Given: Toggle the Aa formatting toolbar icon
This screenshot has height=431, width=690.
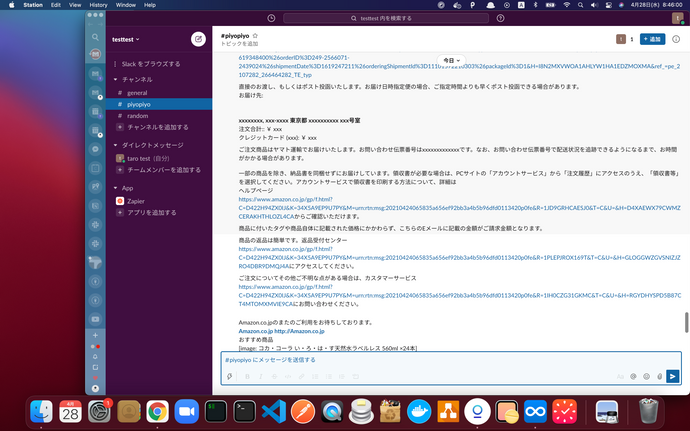Looking at the screenshot, I should 620,376.
